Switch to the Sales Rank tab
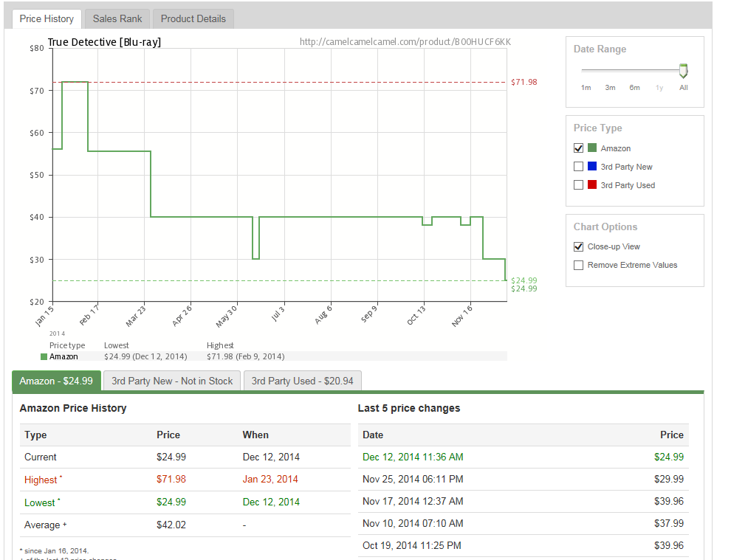The image size is (731, 560). point(117,18)
